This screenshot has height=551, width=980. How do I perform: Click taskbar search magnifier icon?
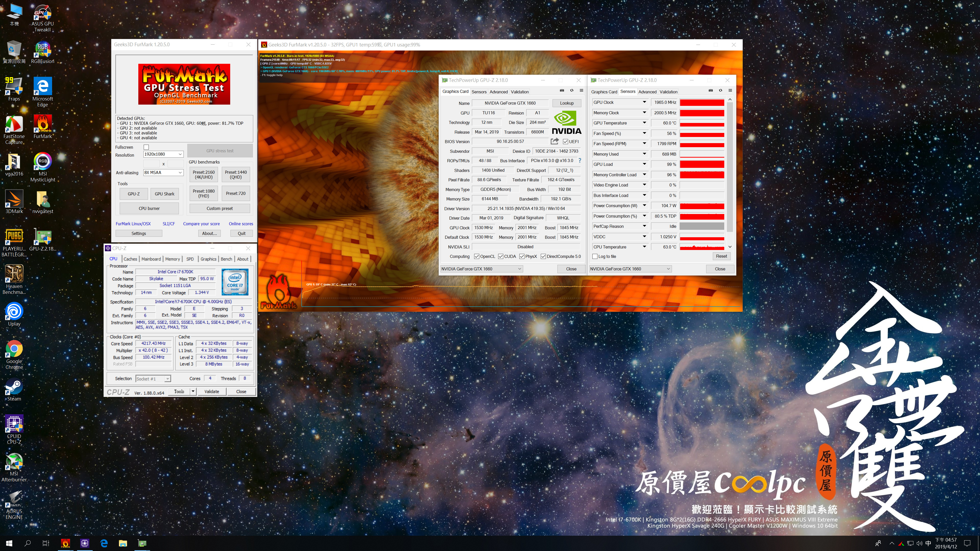[27, 543]
